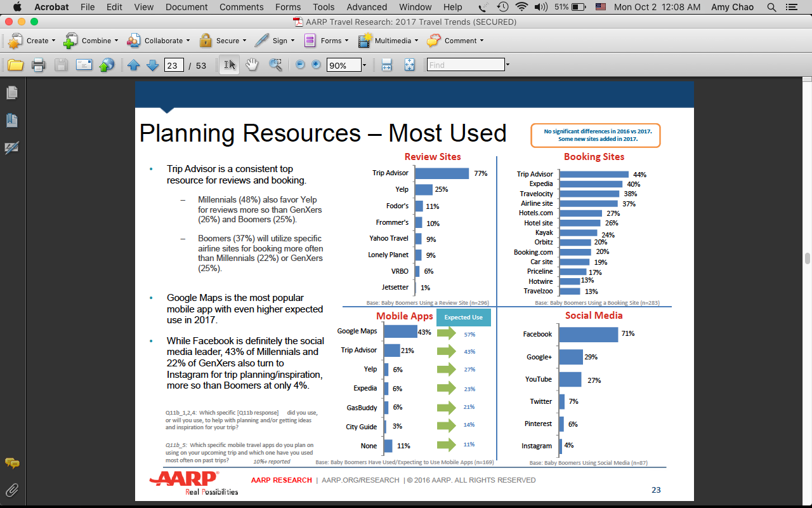
Task: Click the Open file folder icon
Action: (15, 65)
